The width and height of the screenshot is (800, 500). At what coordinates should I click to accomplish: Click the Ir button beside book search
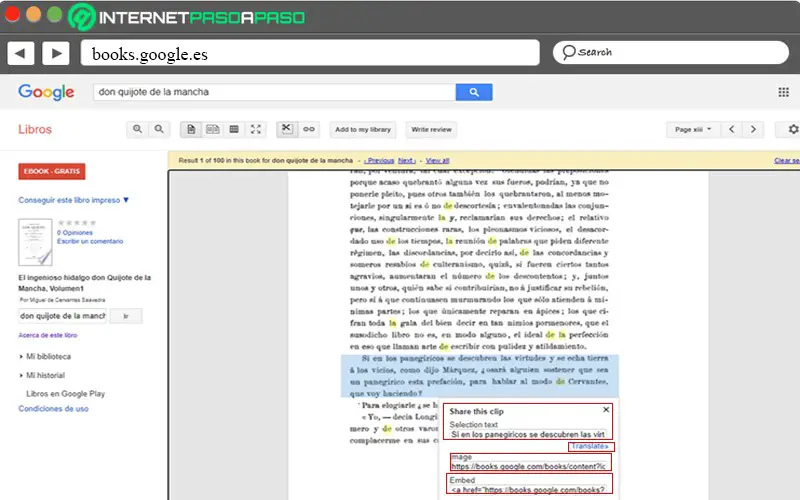click(126, 316)
